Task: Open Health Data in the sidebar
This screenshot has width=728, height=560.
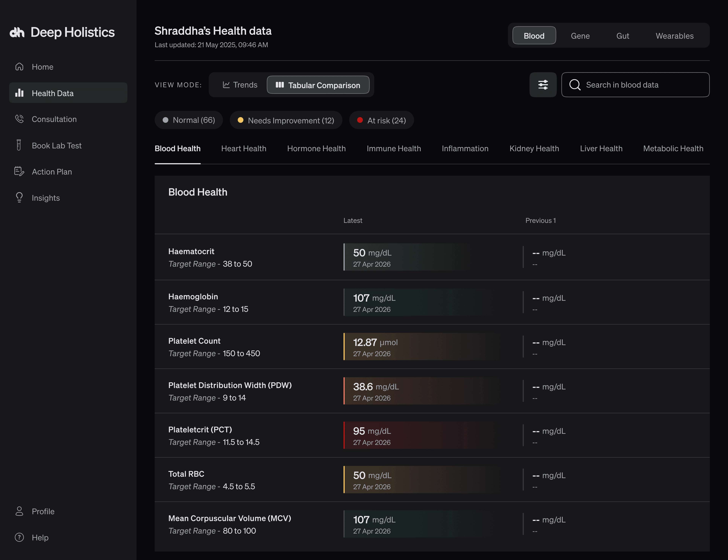Action: 68,93
